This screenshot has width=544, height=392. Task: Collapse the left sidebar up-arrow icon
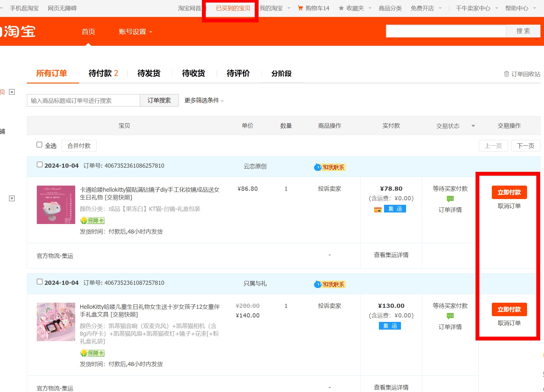(12, 92)
